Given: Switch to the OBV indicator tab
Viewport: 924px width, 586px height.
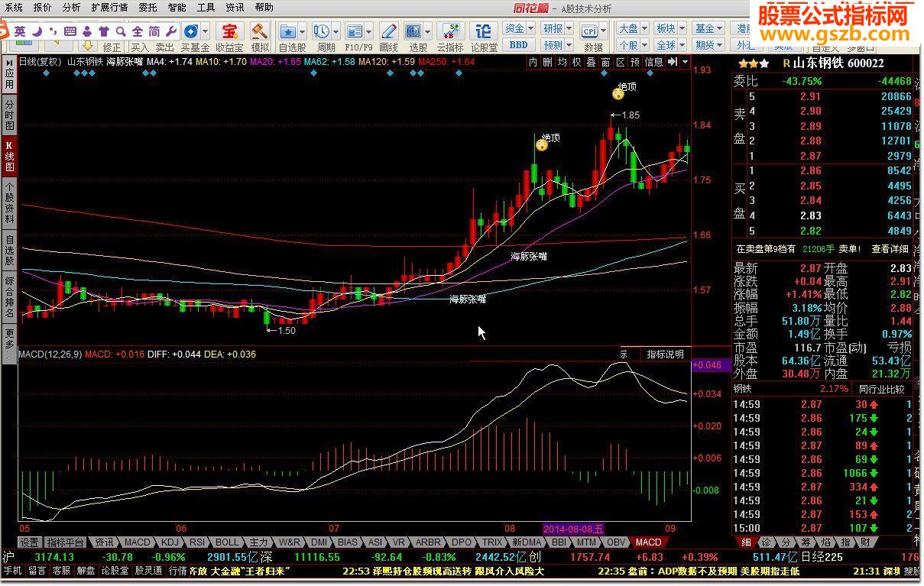Looking at the screenshot, I should [616, 542].
